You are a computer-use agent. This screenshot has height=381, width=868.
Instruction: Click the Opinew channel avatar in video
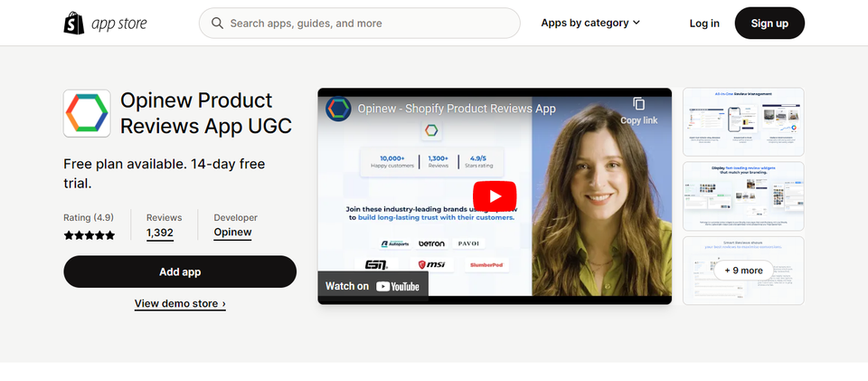337,109
